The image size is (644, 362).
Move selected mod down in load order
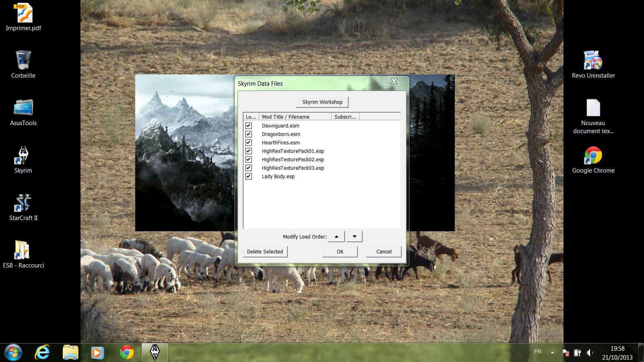(x=355, y=237)
